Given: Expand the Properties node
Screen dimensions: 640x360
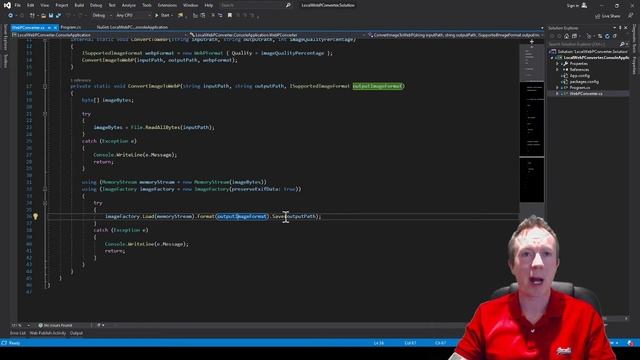Looking at the screenshot, I should (558, 64).
